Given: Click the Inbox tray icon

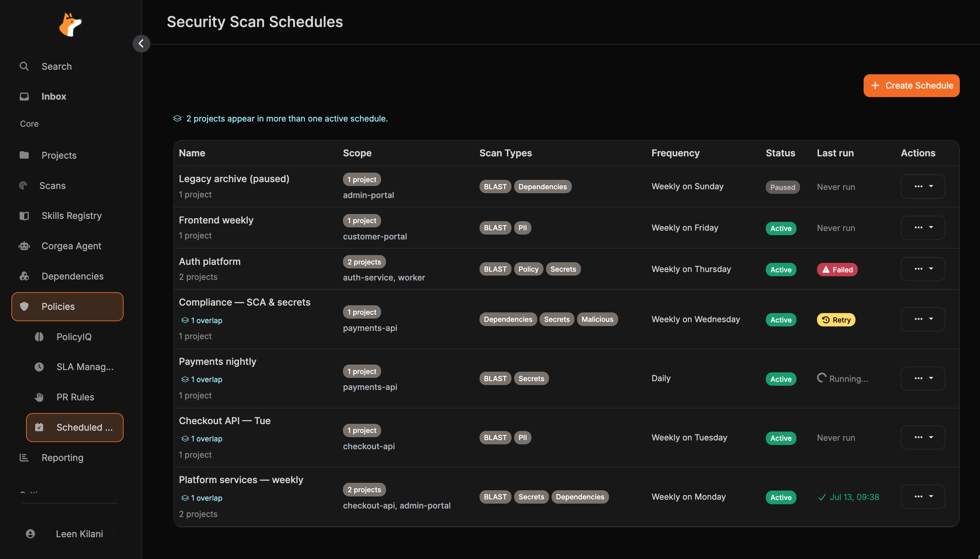Looking at the screenshot, I should [x=24, y=96].
